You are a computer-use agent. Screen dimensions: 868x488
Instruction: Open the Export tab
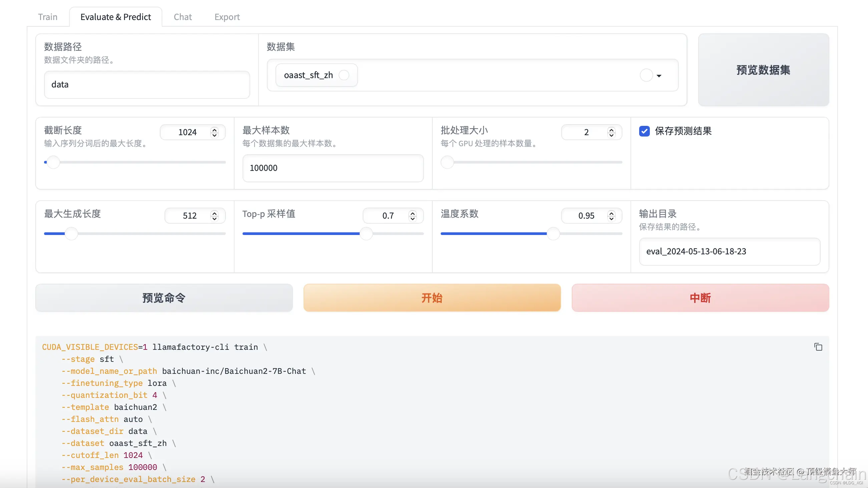point(227,17)
